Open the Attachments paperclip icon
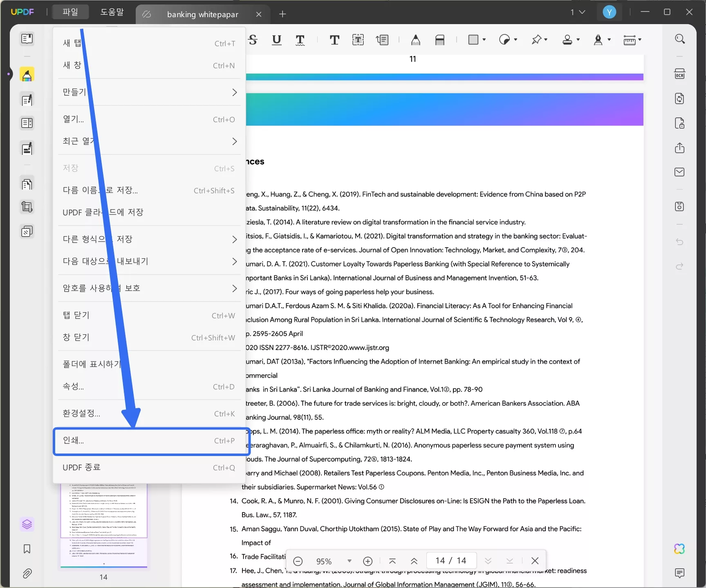Screen dimensions: 706x588 coord(27,573)
